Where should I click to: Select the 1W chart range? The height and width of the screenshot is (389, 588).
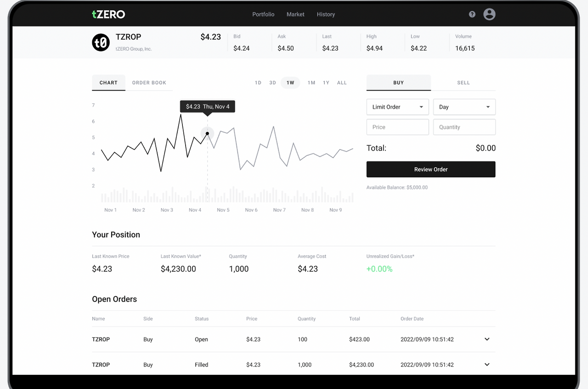pyautogui.click(x=290, y=83)
